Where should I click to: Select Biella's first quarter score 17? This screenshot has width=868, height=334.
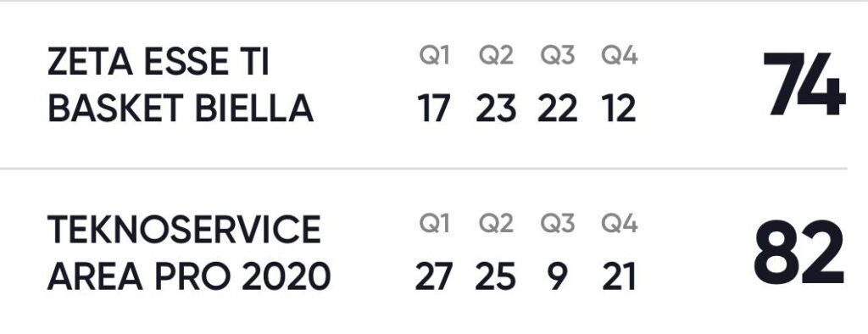434,109
